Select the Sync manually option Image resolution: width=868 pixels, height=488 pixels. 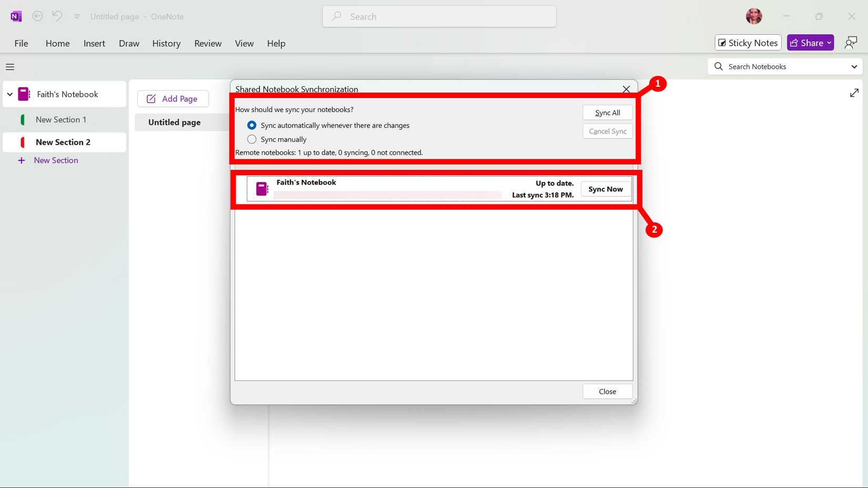click(x=251, y=139)
